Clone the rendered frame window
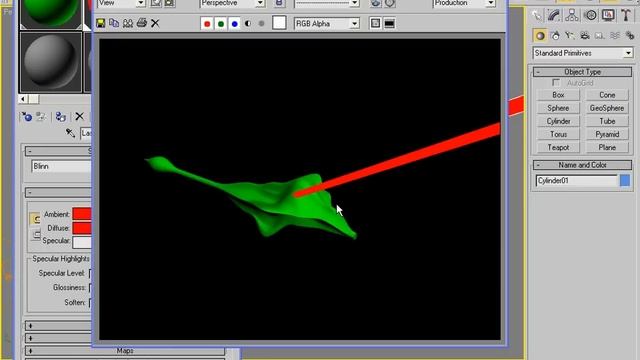Image resolution: width=640 pixels, height=360 pixels. [128, 23]
